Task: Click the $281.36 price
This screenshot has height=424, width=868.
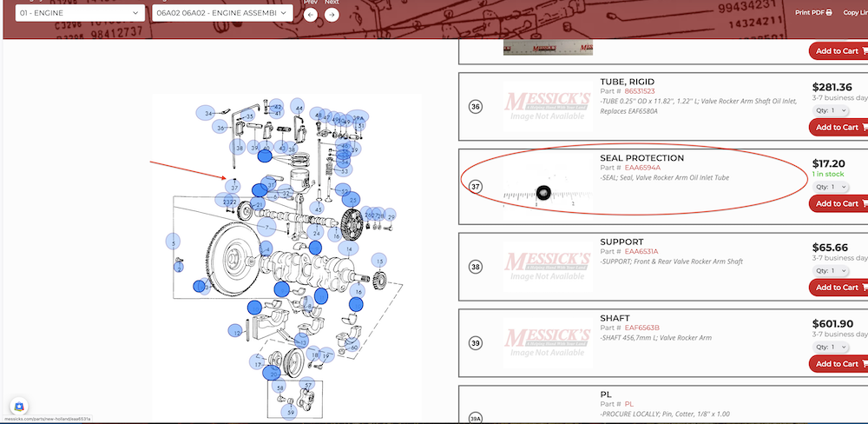Action: click(x=832, y=87)
